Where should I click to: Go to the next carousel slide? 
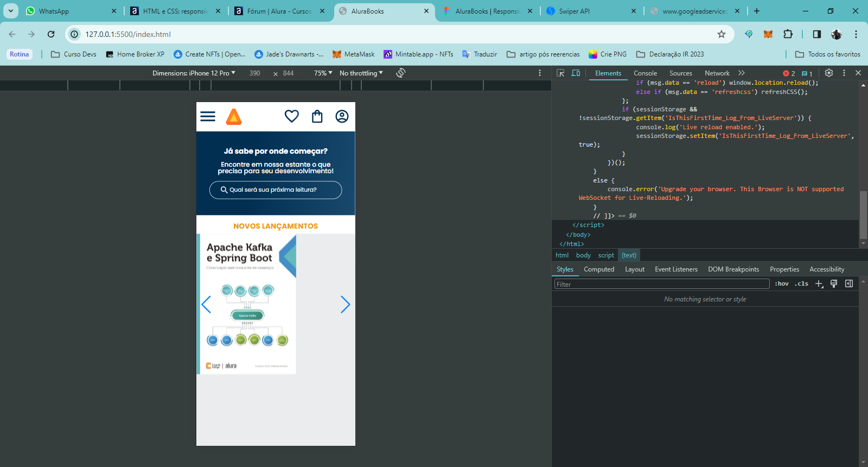point(346,305)
